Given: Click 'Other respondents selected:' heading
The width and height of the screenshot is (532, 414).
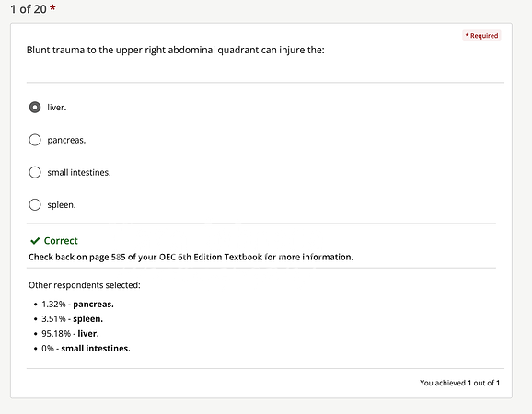Looking at the screenshot, I should (x=85, y=285).
